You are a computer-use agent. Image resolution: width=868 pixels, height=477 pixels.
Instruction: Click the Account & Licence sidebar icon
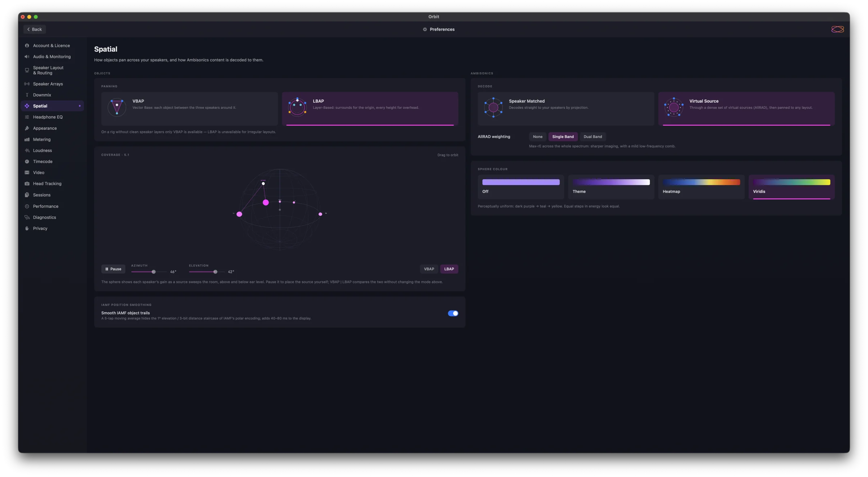[27, 46]
